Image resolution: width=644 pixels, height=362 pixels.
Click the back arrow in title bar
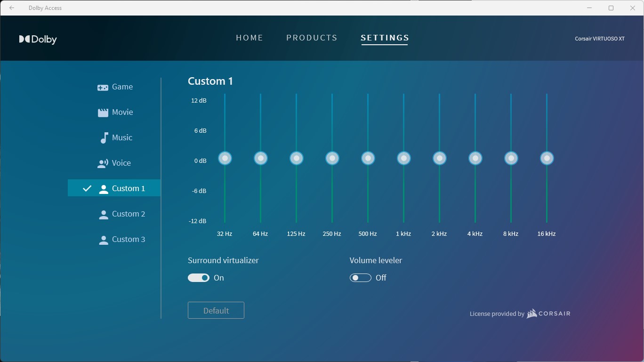point(12,8)
